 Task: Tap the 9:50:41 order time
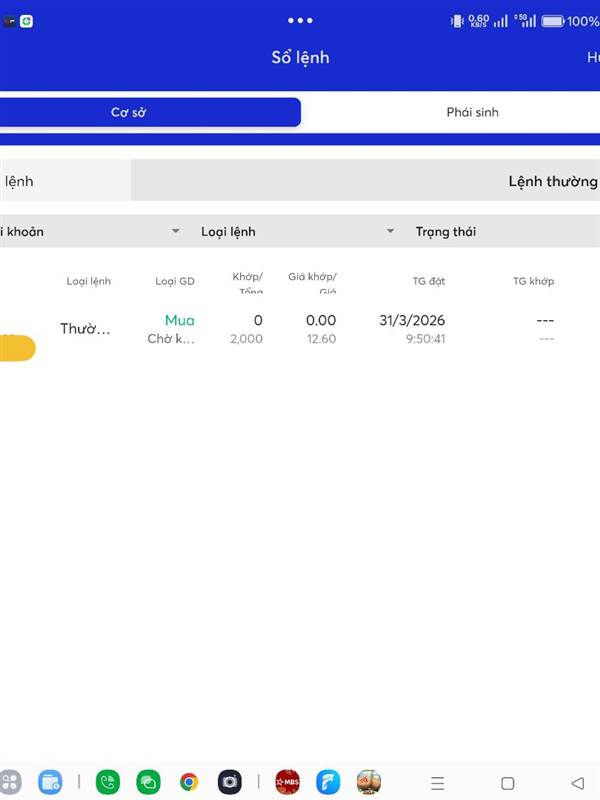pos(426,339)
